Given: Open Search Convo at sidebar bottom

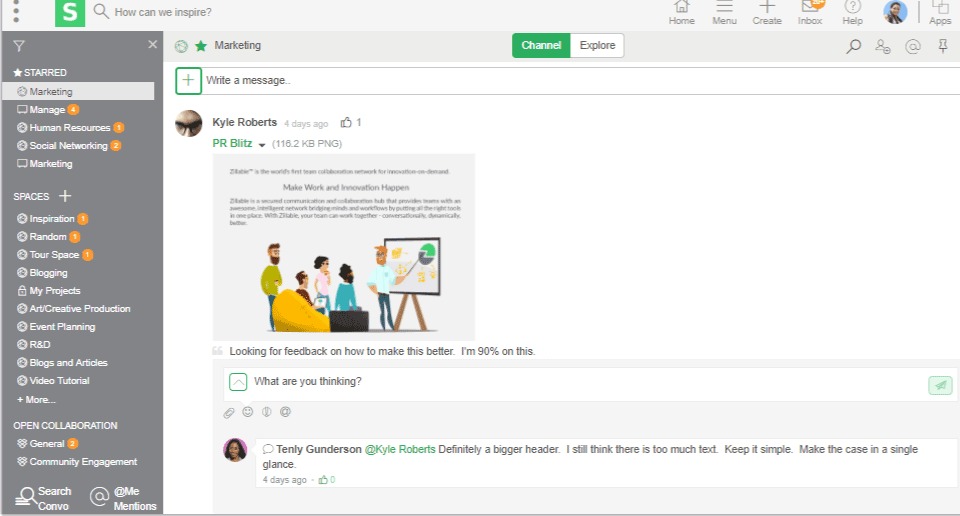Looking at the screenshot, I should (43, 498).
